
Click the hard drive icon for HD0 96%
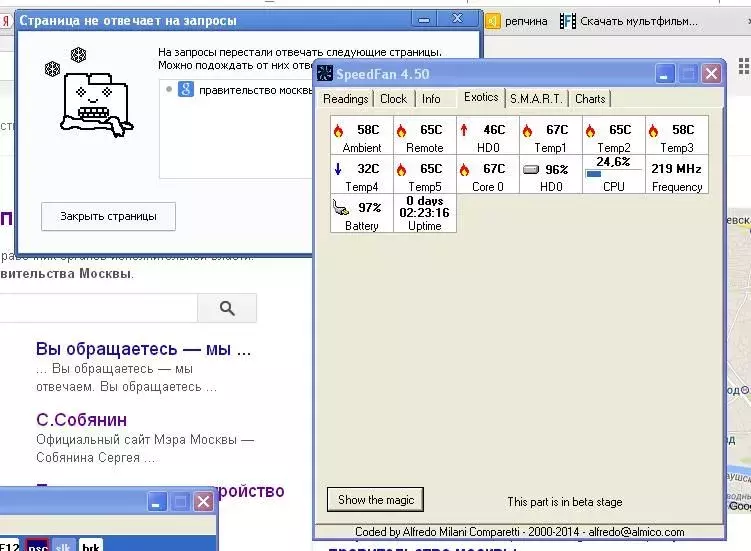coord(531,169)
